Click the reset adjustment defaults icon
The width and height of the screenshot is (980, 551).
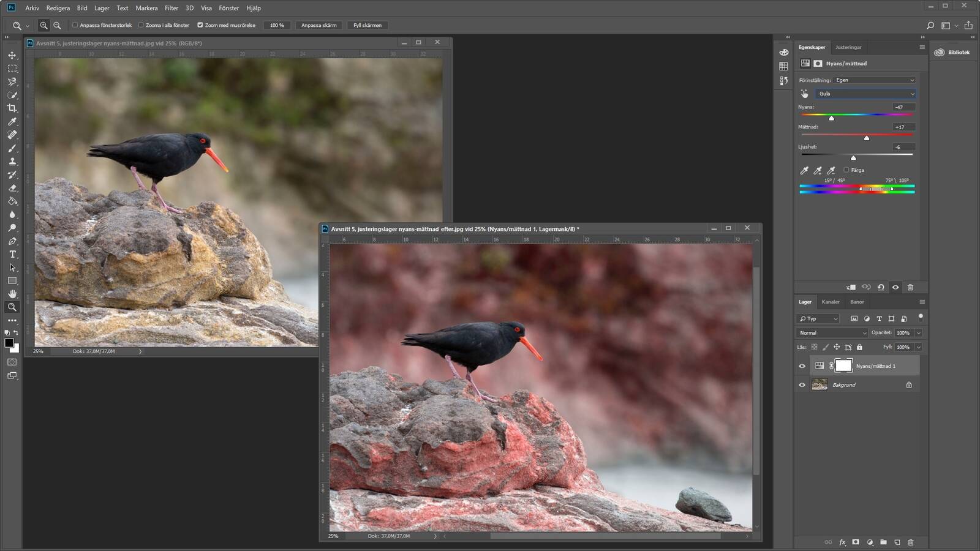tap(881, 287)
